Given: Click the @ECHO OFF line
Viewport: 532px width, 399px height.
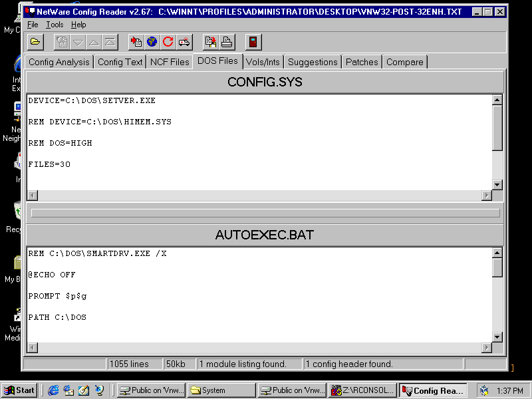Looking at the screenshot, I should [52, 275].
